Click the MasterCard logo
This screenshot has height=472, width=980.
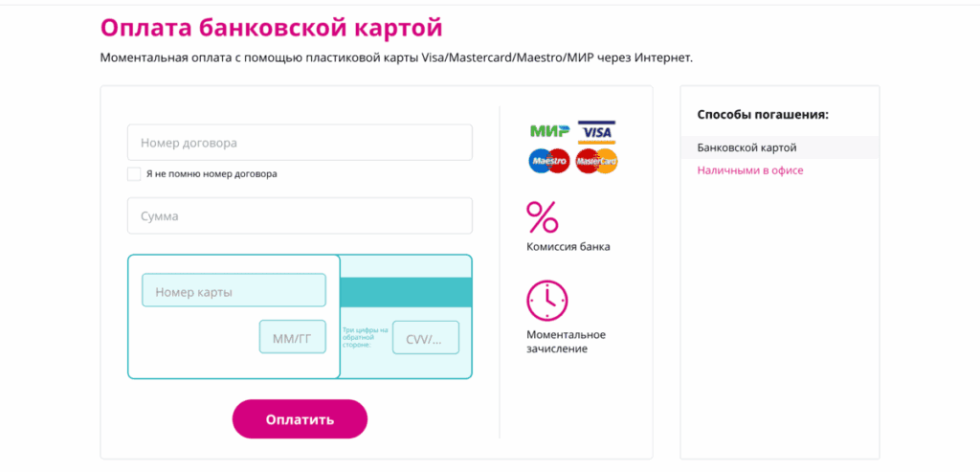click(x=597, y=162)
